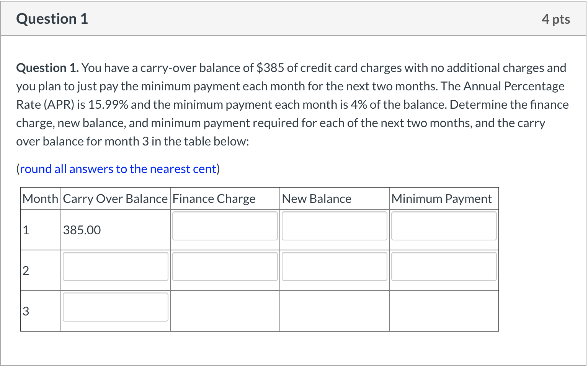This screenshot has width=588, height=366.
Task: Select the Carry Over Balance input for month 2
Action: coord(115,266)
